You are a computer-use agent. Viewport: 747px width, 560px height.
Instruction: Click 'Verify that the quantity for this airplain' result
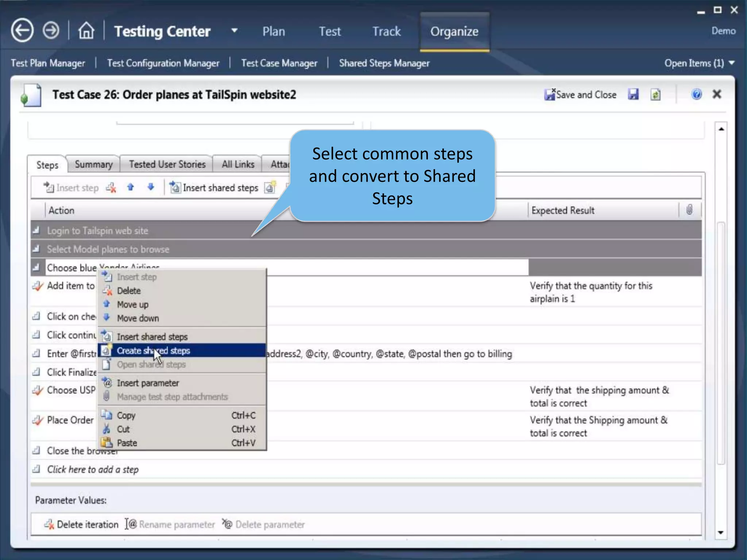point(591,292)
